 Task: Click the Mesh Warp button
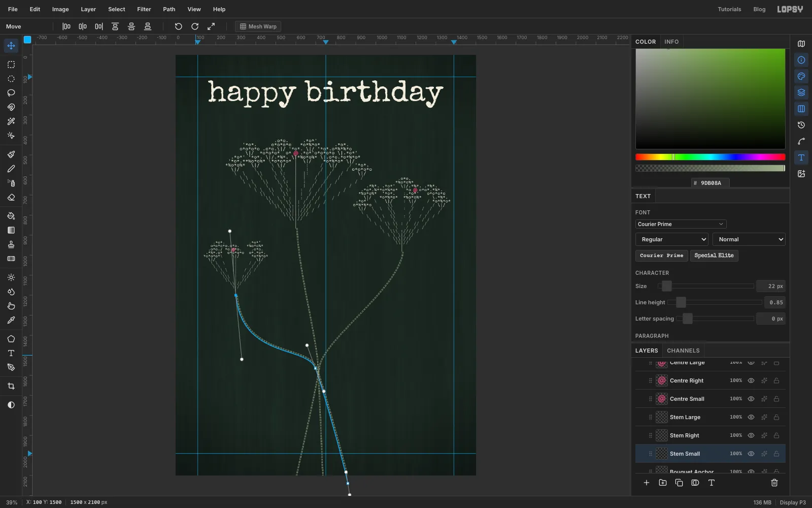click(258, 26)
